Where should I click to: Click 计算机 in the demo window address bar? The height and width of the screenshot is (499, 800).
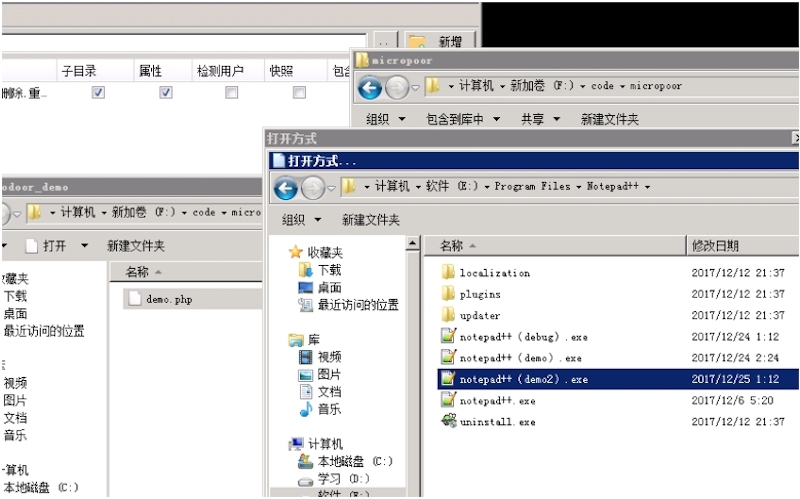(78, 212)
